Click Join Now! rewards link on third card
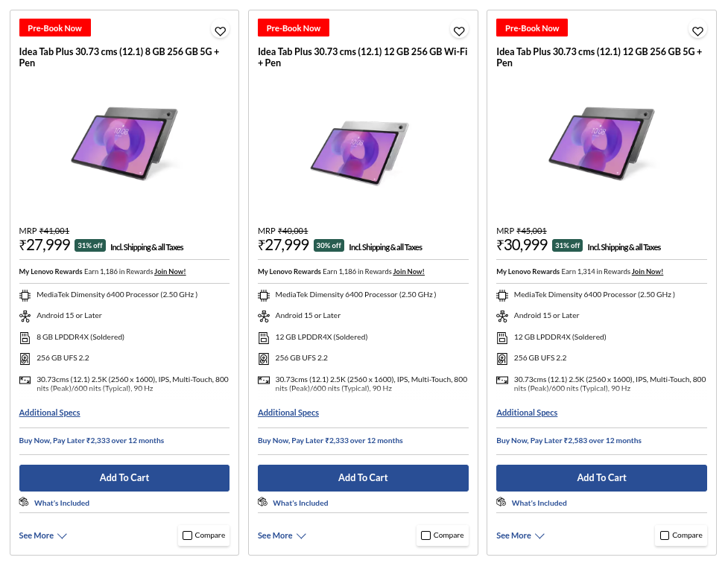This screenshot has height=566, width=728. pyautogui.click(x=648, y=272)
